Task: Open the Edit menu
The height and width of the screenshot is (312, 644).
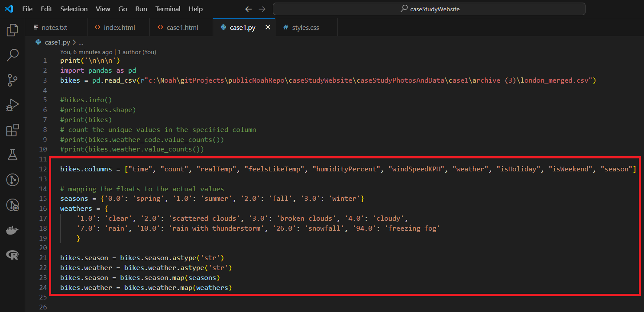Action: [46, 9]
